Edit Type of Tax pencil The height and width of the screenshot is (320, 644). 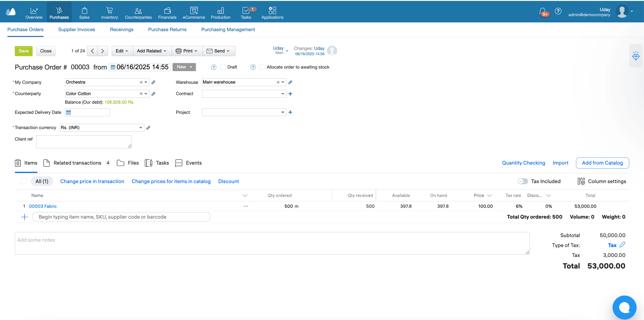point(622,245)
